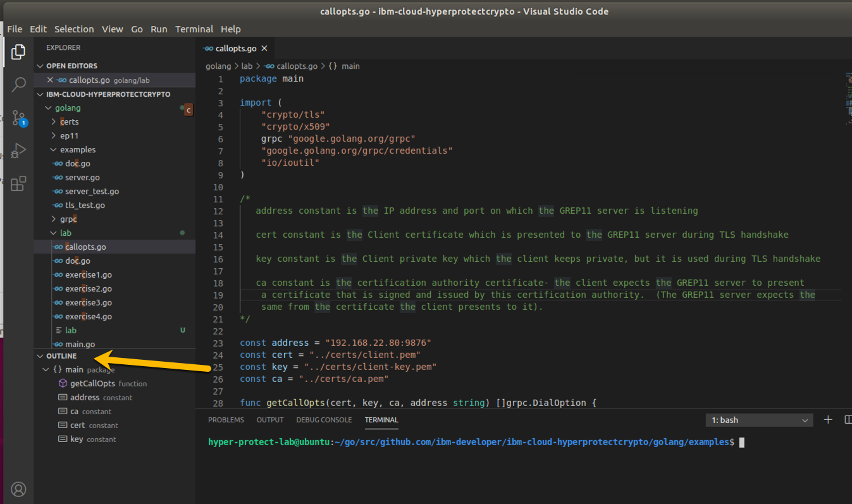Image resolution: width=852 pixels, height=504 pixels.
Task: Click lab in the breadcrumb path
Action: coord(247,66)
